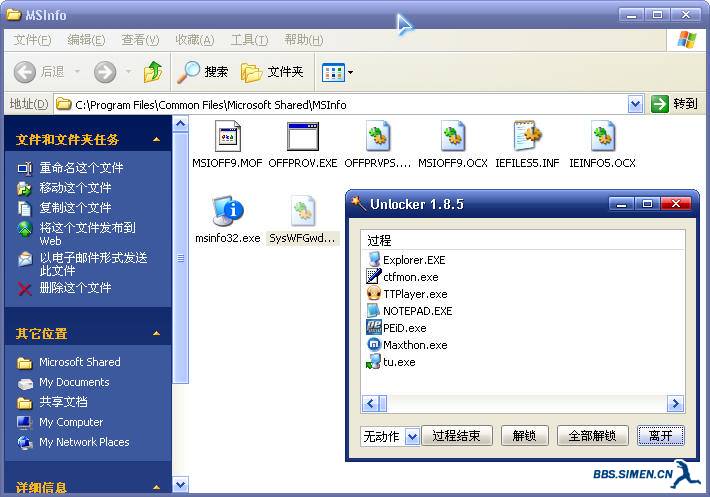
Task: Select the SysWFGwd file icon
Action: 303,211
